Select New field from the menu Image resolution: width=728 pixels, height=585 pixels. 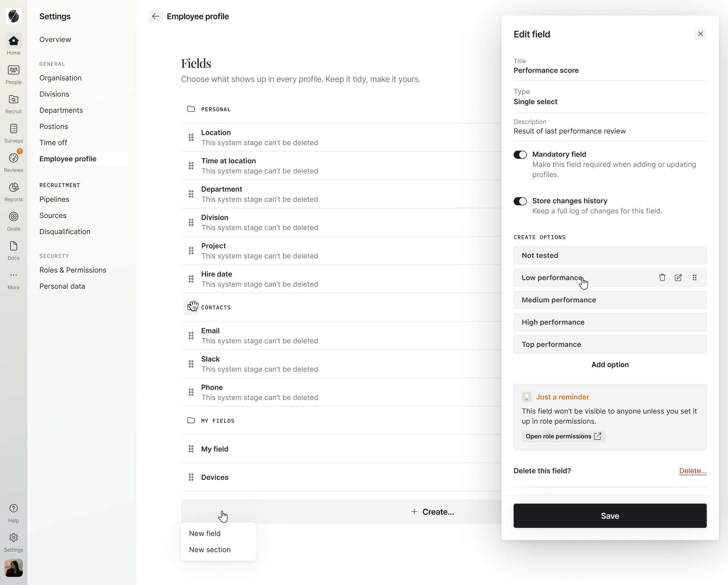click(x=205, y=533)
